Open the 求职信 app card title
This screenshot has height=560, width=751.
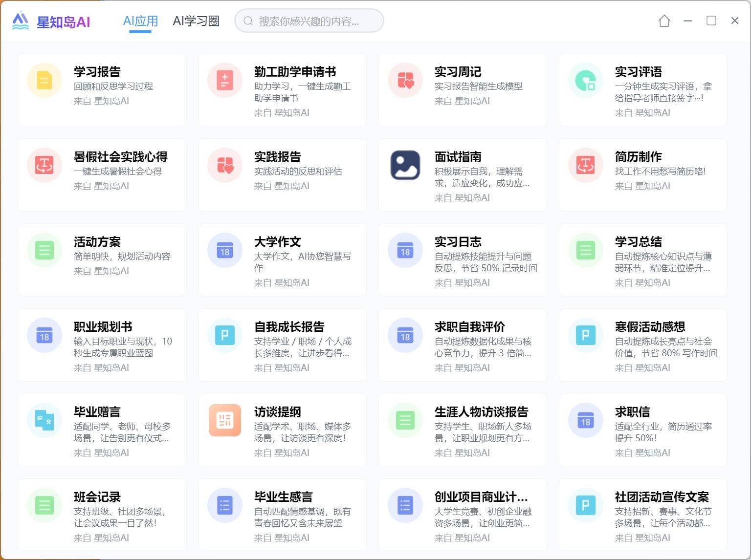tap(632, 412)
